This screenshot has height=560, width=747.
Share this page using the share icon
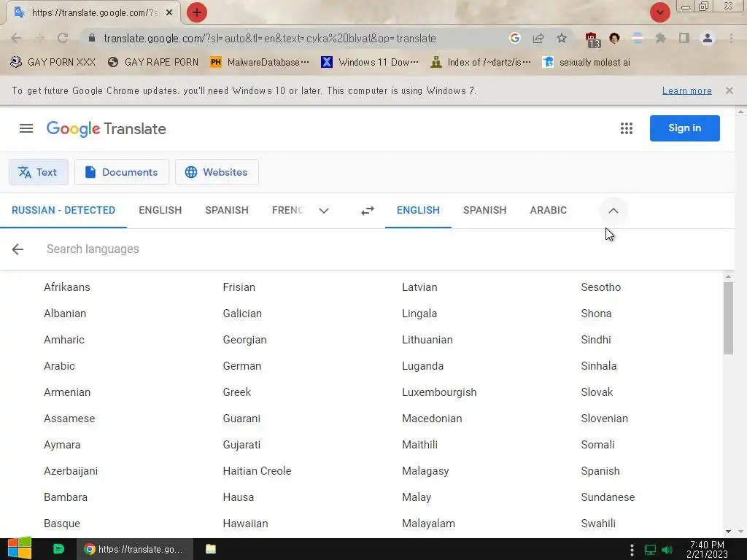point(538,38)
